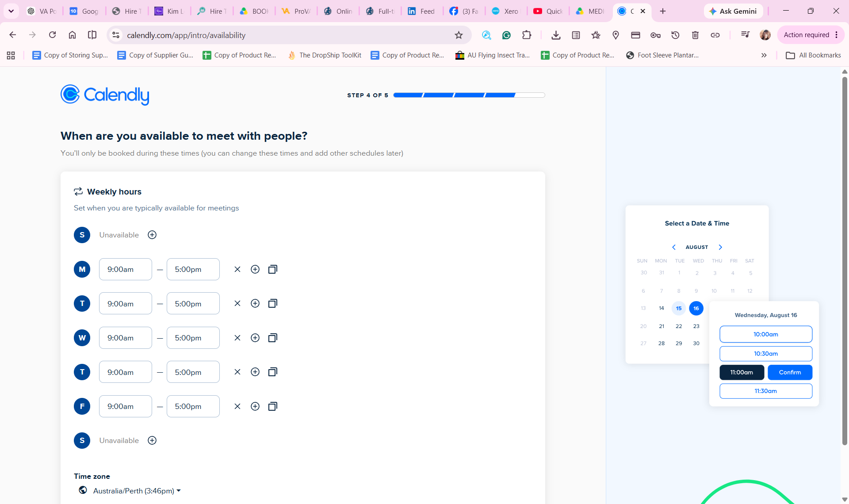Switch to the LinkedIn Feed browser tab

click(x=421, y=11)
